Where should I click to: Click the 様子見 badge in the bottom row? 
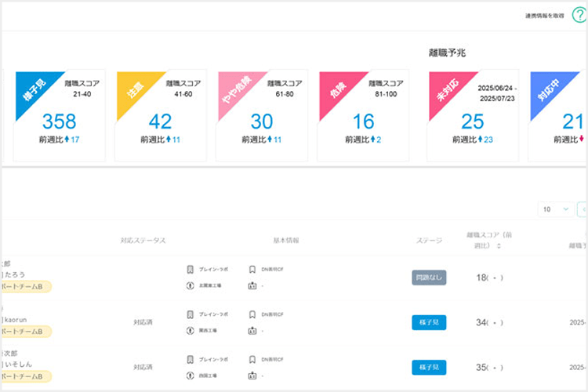(x=429, y=367)
